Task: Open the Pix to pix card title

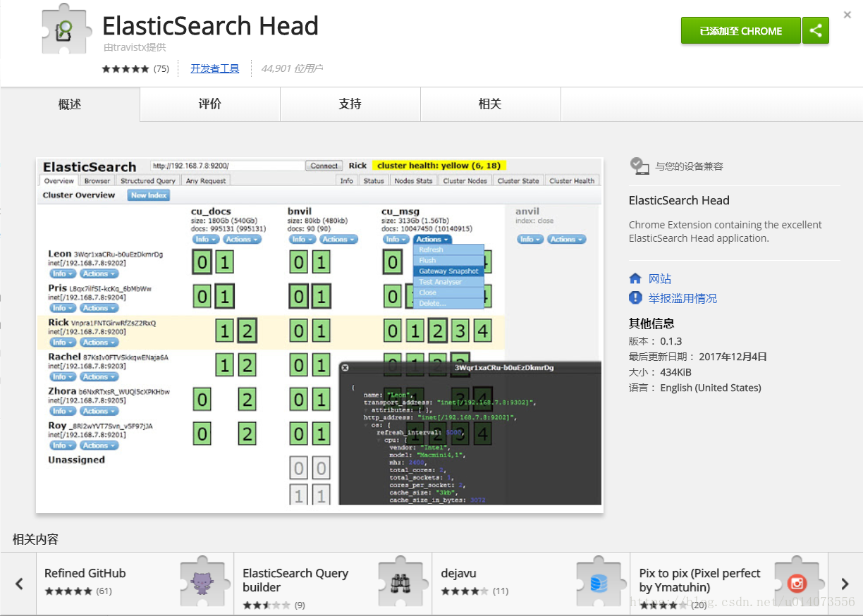Action: coord(700,580)
